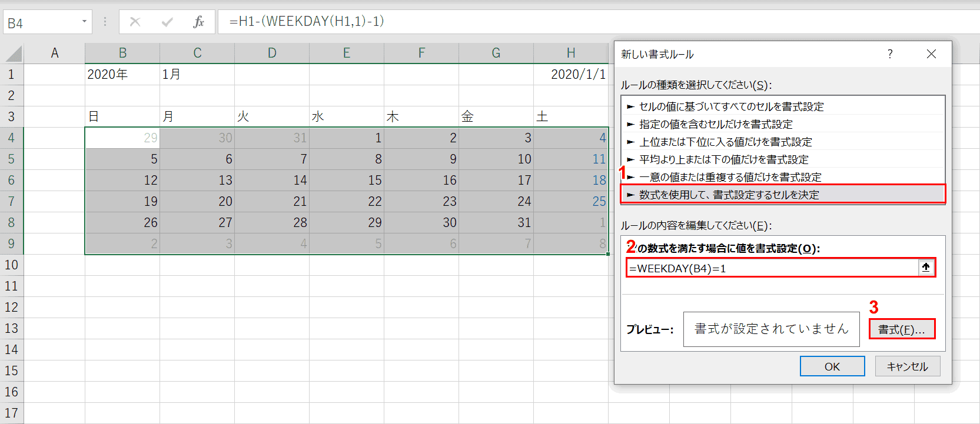The image size is (980, 424).
Task: Select rule 平均より上または下の値だけを書式設定
Action: 783,159
